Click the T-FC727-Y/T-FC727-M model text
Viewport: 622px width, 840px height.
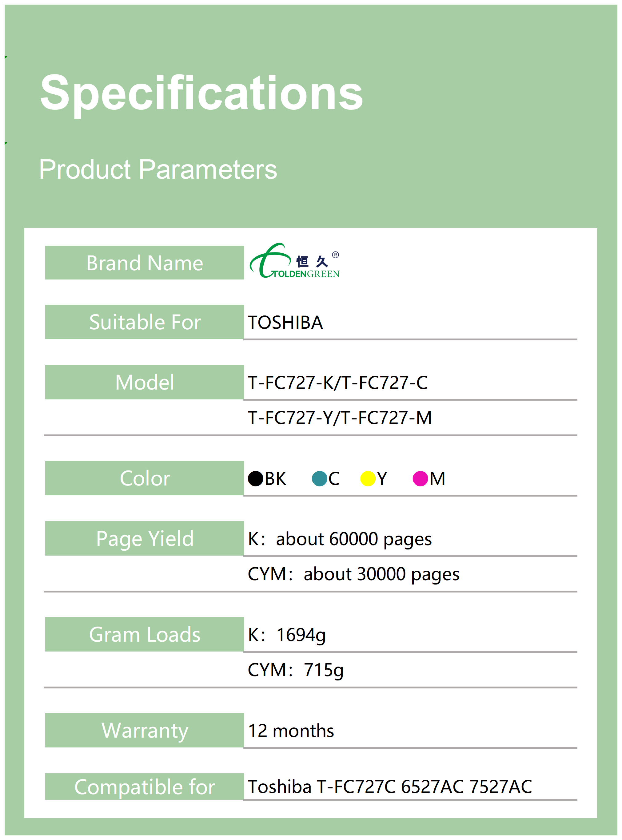(340, 418)
